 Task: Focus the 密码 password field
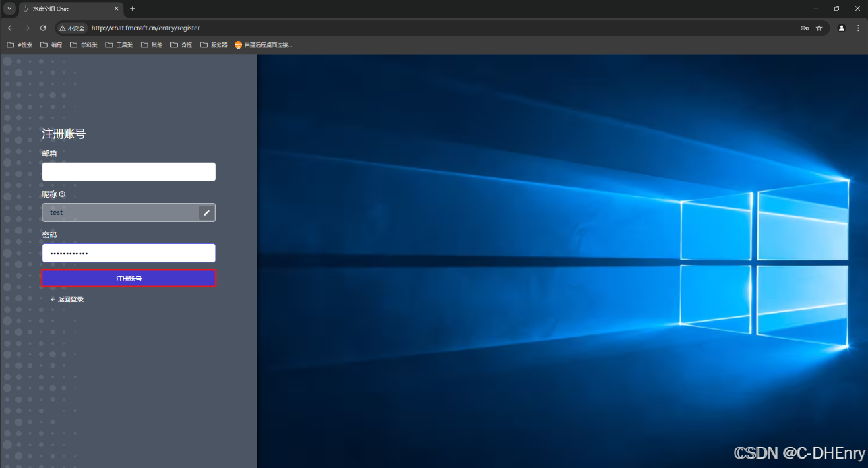coord(129,253)
